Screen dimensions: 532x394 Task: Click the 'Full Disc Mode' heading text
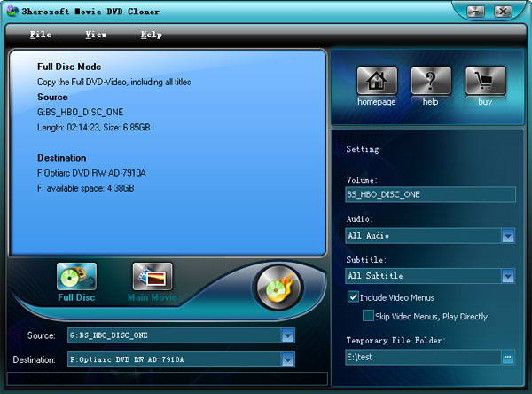click(69, 67)
